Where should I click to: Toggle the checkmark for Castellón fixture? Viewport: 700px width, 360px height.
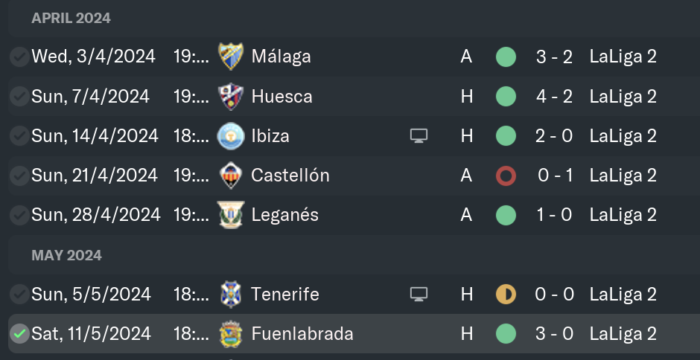click(x=20, y=176)
